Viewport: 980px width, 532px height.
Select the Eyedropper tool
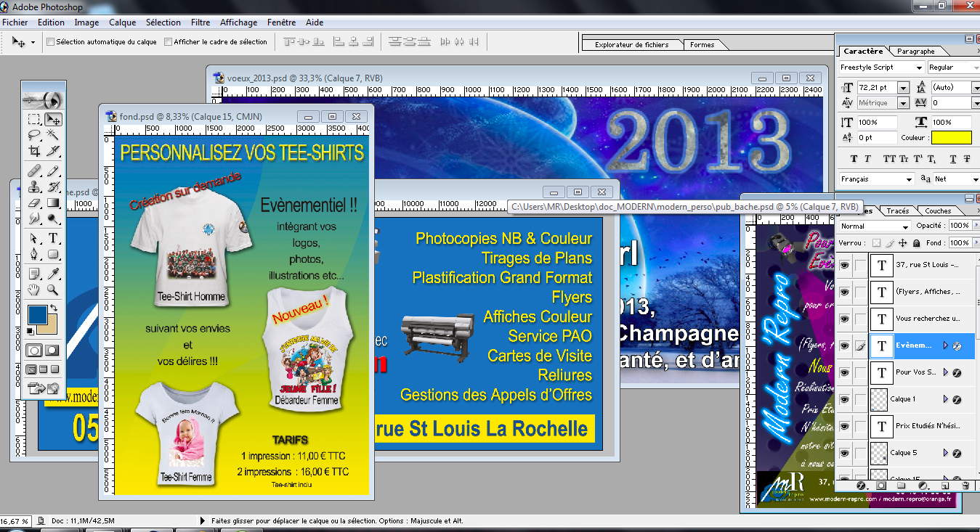pos(53,274)
